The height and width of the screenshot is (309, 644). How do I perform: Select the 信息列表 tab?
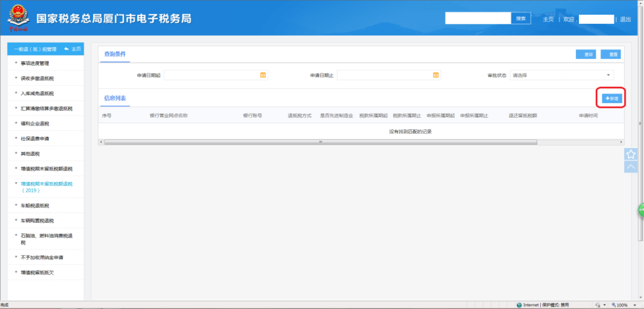pyautogui.click(x=115, y=98)
